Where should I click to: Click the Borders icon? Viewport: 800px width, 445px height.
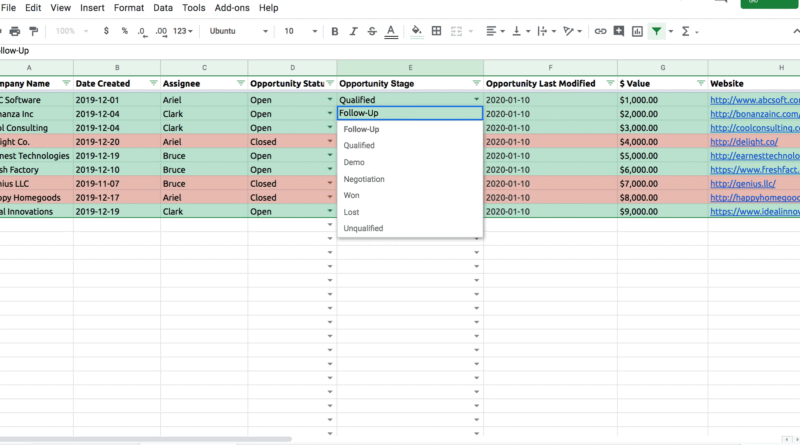(x=437, y=31)
